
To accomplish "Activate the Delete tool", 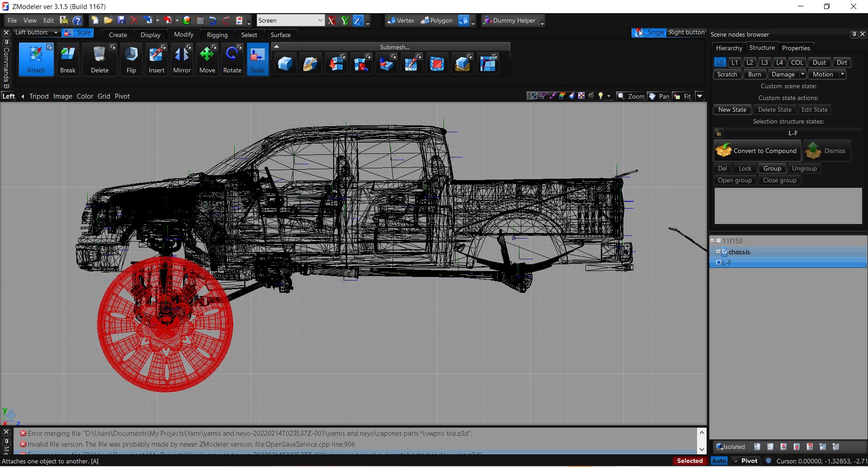I will coord(99,59).
